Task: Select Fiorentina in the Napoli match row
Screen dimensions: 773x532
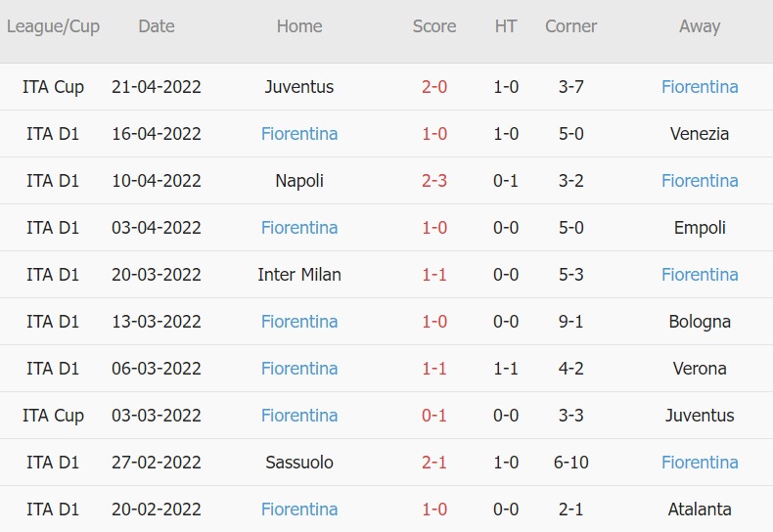Action: [x=700, y=181]
